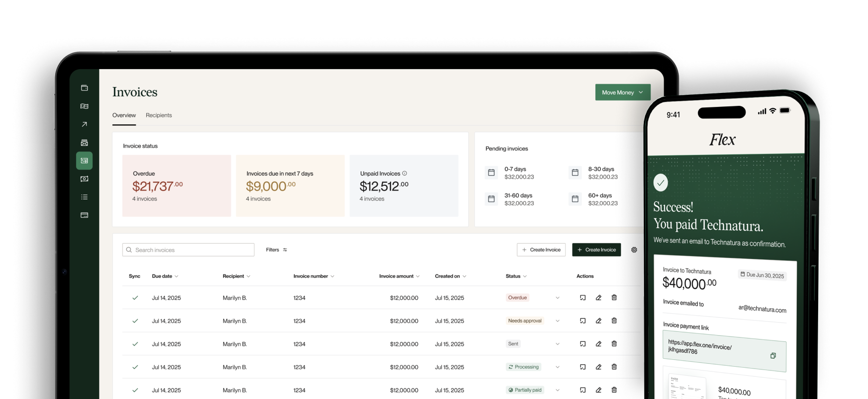Viewport: 868px width, 399px height.
Task: Click the sync checkmark in the Overdue row
Action: point(135,298)
